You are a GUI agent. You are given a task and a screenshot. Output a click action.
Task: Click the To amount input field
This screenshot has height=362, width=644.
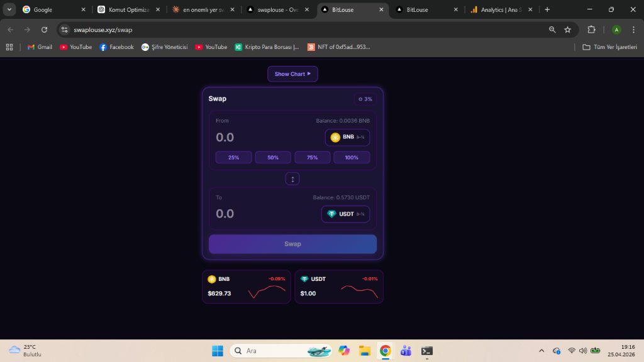pos(266,214)
